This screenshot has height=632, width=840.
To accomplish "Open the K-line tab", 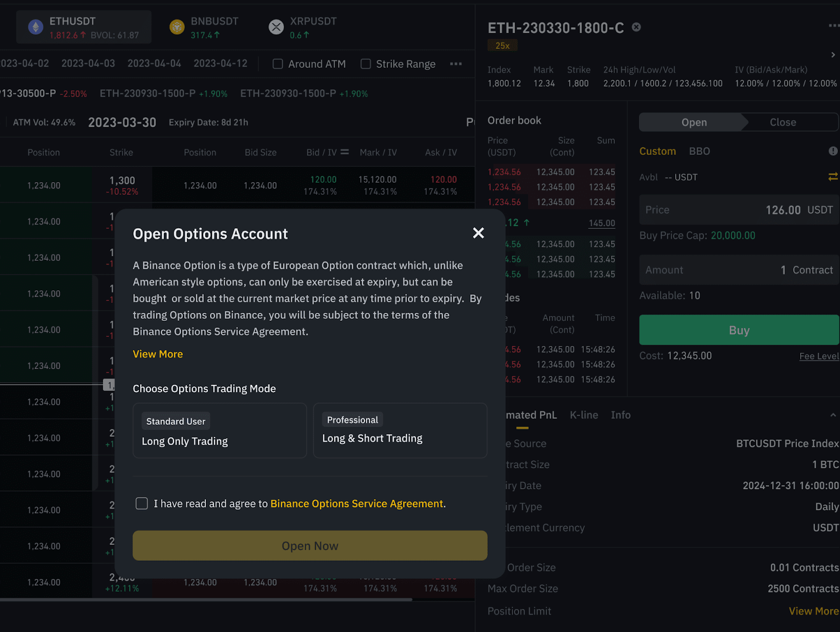I will [584, 415].
